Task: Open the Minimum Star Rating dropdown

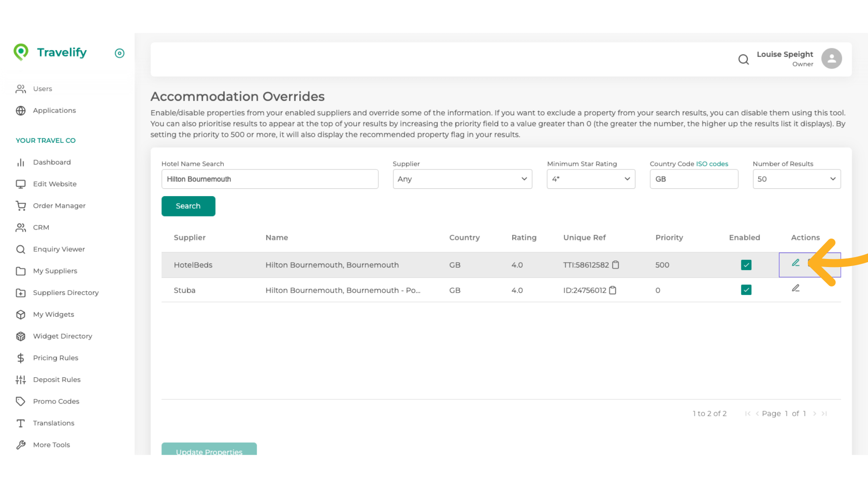Action: [590, 179]
